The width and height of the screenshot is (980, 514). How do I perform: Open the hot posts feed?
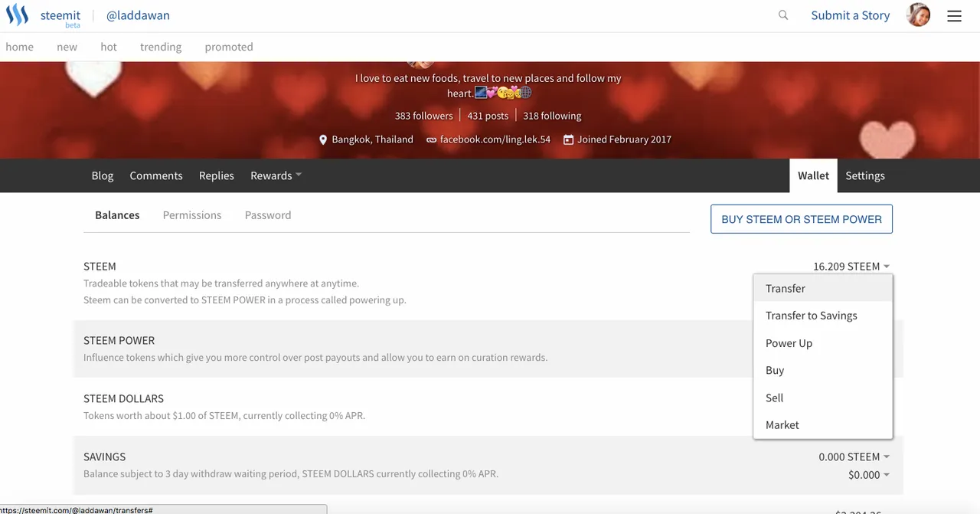click(109, 47)
